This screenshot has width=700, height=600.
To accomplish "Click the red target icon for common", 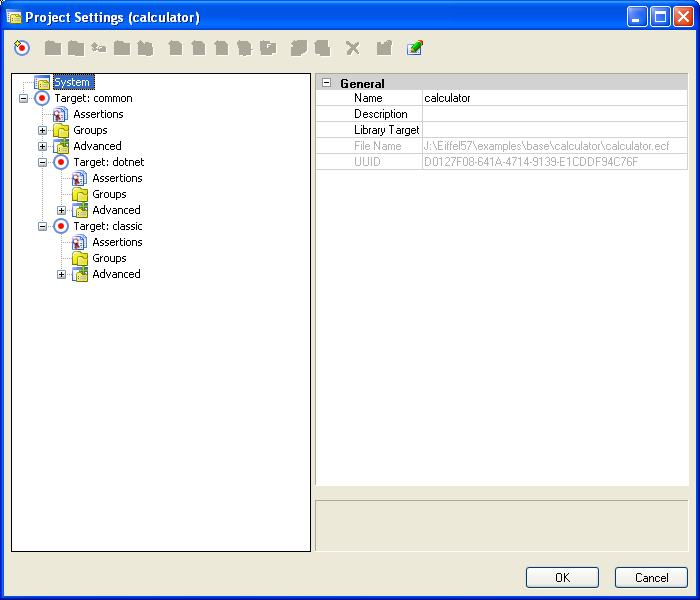I will [42, 98].
